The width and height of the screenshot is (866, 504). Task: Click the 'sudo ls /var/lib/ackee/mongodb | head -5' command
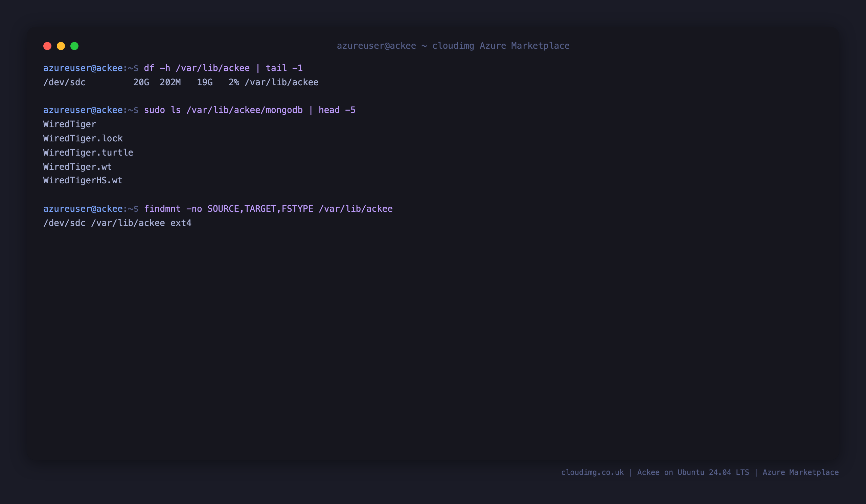coord(250,110)
